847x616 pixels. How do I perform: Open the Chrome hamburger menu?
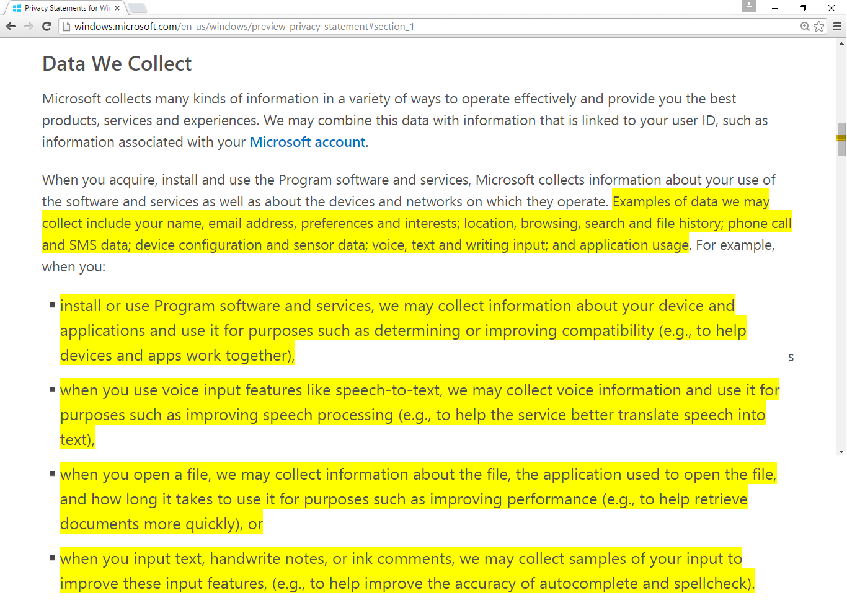(837, 26)
